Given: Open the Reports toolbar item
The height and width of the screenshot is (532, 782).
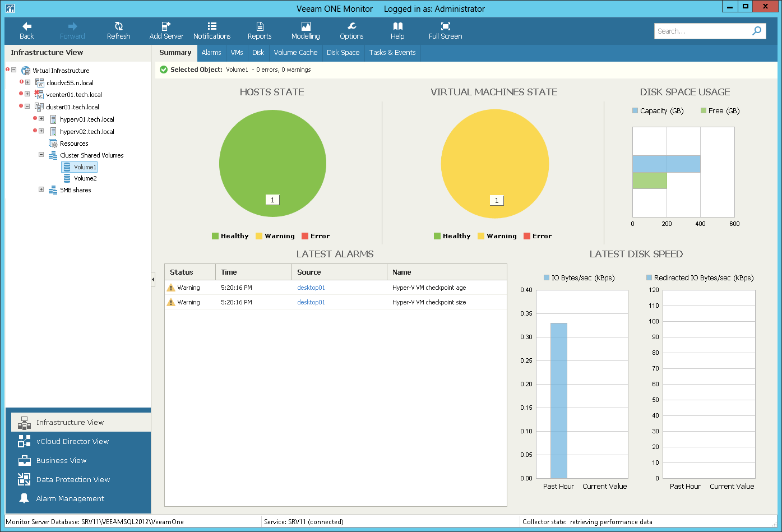Looking at the screenshot, I should click(260, 31).
